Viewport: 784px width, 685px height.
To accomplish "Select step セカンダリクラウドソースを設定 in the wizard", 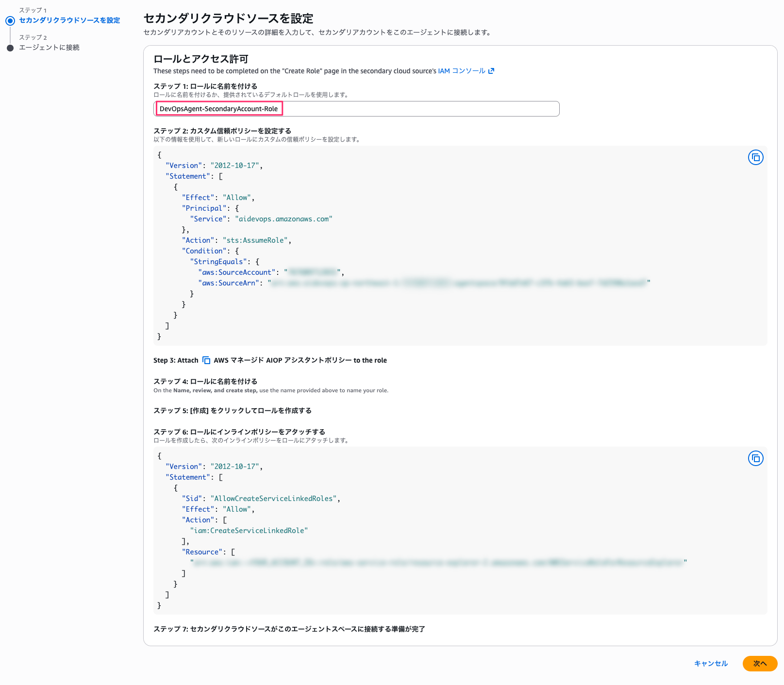I will tap(69, 20).
